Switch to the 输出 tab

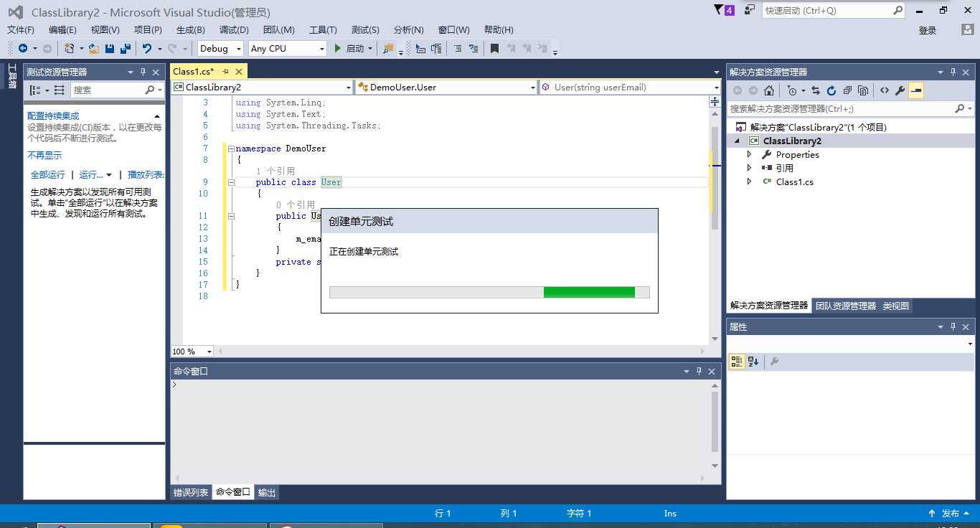tap(267, 492)
